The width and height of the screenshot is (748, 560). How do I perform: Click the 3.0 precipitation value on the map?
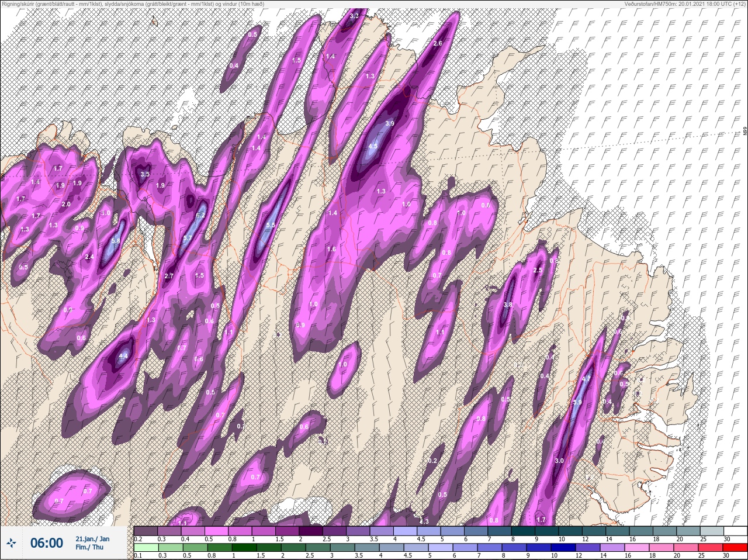[x=559, y=461]
